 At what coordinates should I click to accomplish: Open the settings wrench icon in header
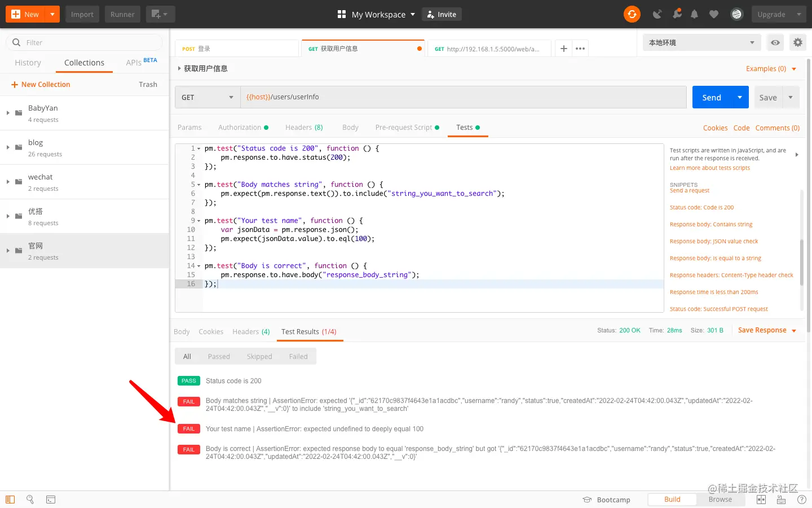click(x=677, y=14)
